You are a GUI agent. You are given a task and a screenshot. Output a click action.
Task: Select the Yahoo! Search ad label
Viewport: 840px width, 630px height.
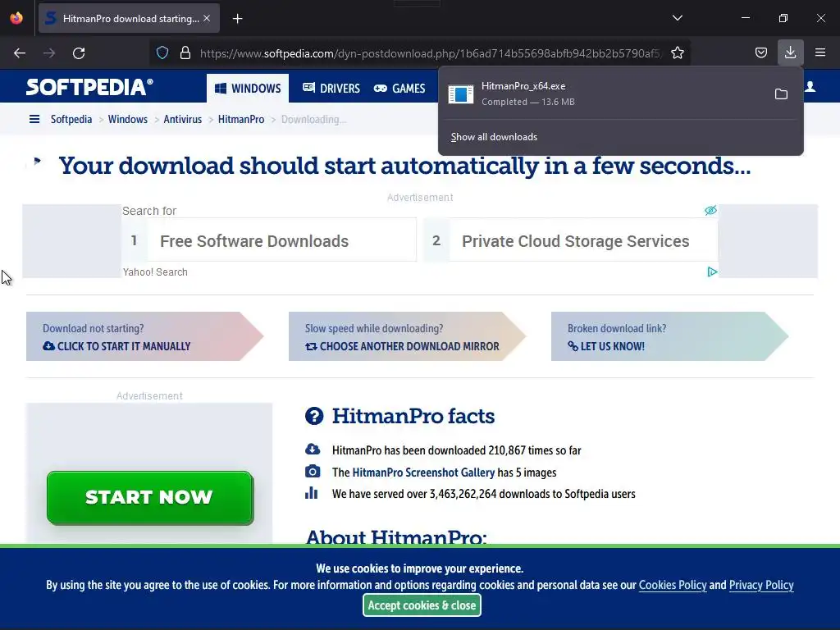(155, 272)
